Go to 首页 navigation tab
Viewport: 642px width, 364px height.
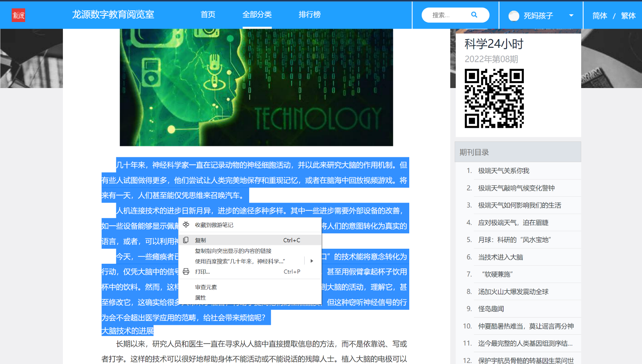pyautogui.click(x=208, y=15)
